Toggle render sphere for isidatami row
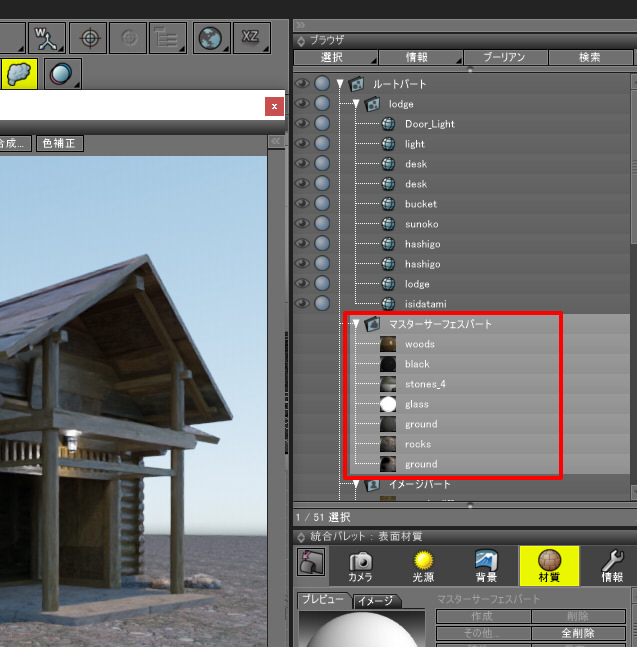637x647 pixels. tap(322, 304)
